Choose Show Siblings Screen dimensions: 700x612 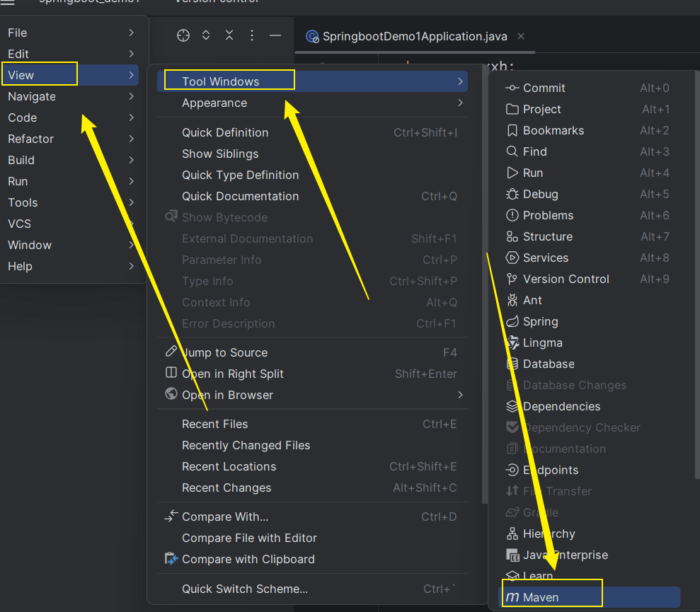[312, 154]
